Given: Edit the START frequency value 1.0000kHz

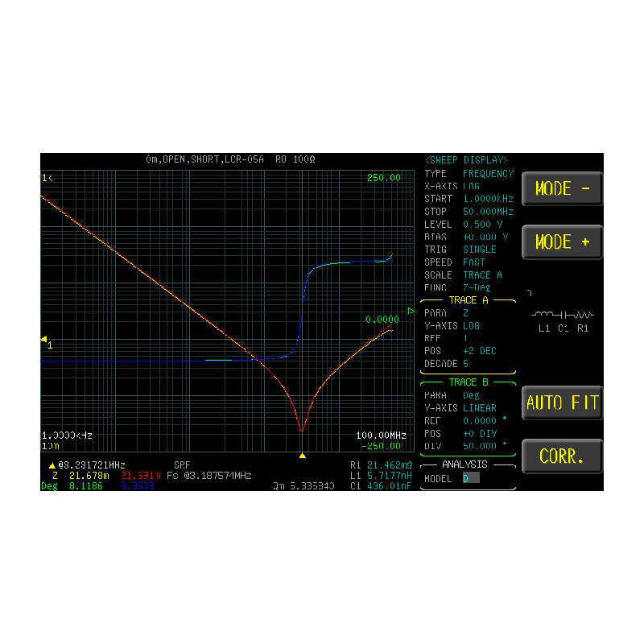Looking at the screenshot, I should click(x=488, y=199).
